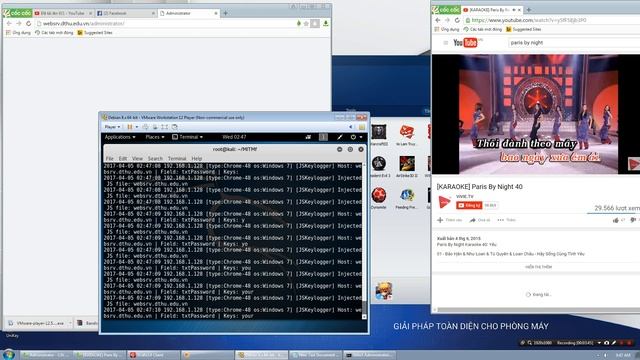The height and width of the screenshot is (360, 640).
Task: Click the pen recorder icon in Kali top bar
Action: [340, 137]
